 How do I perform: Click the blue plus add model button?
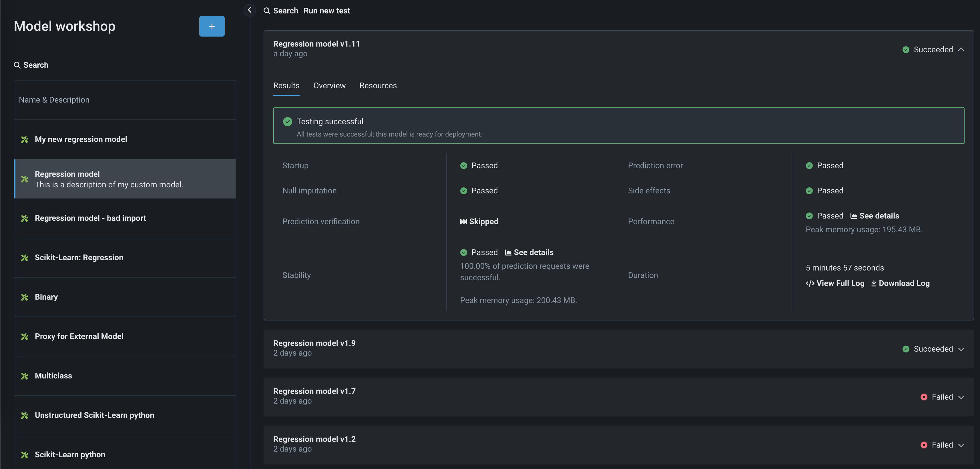(x=212, y=26)
